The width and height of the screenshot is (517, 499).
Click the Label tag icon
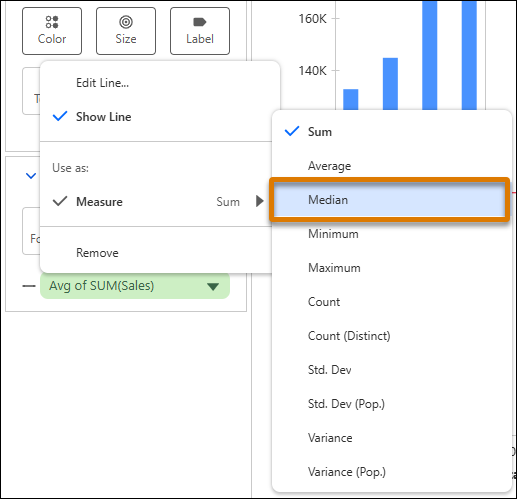pos(200,22)
